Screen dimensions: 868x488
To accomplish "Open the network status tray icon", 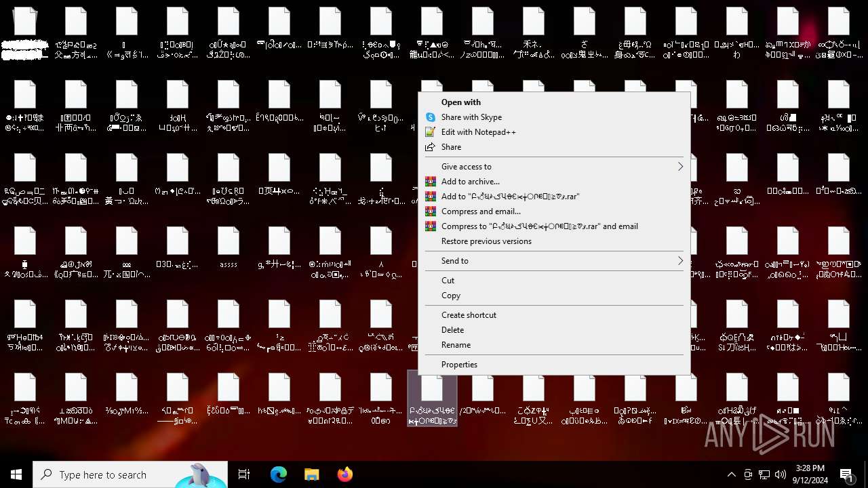I will pos(764,474).
